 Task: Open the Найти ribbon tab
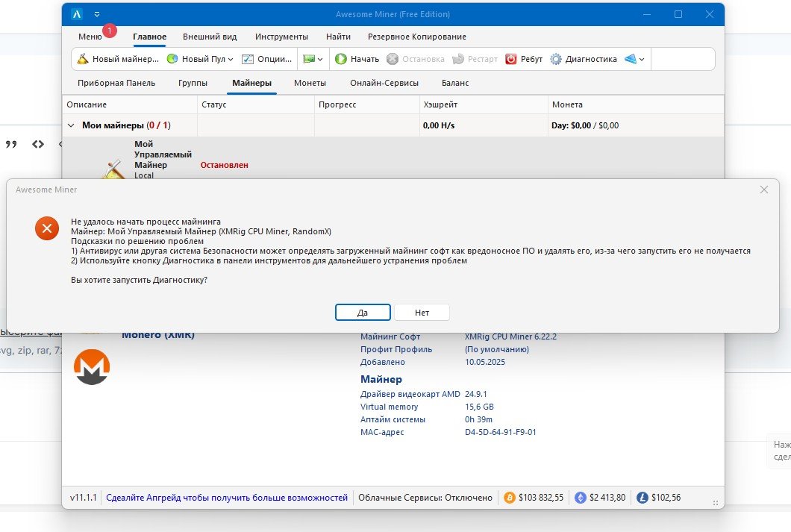click(338, 37)
